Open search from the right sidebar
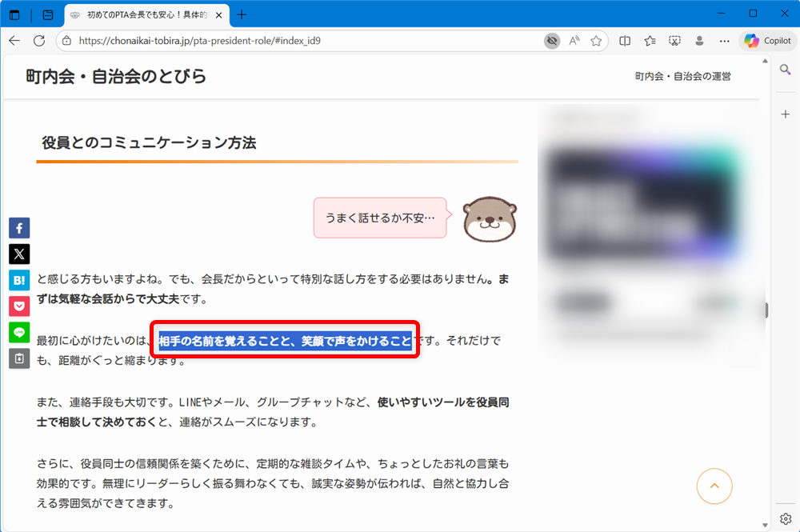Viewport: 800px width, 532px height. click(786, 69)
